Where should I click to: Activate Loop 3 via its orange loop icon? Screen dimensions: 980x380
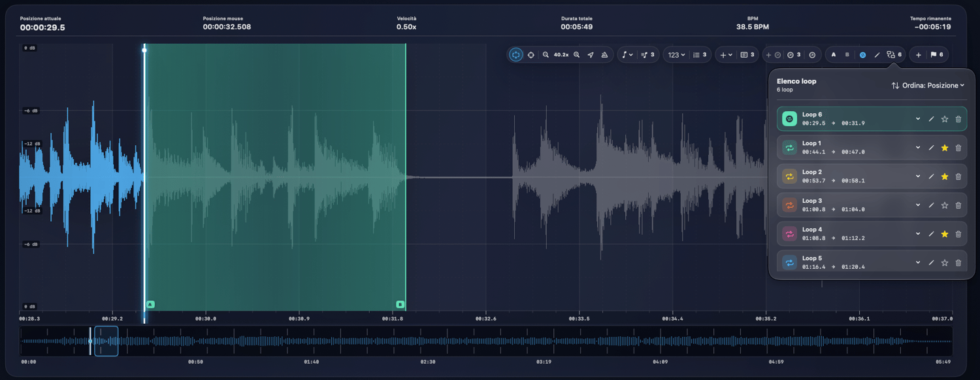click(789, 205)
